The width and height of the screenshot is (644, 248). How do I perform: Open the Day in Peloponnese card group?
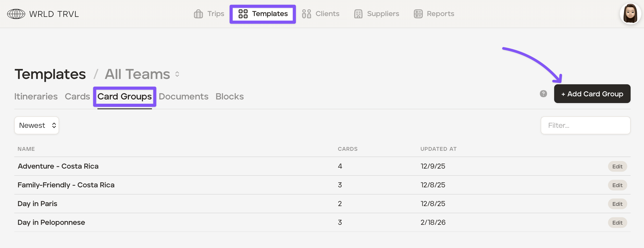[x=51, y=222]
